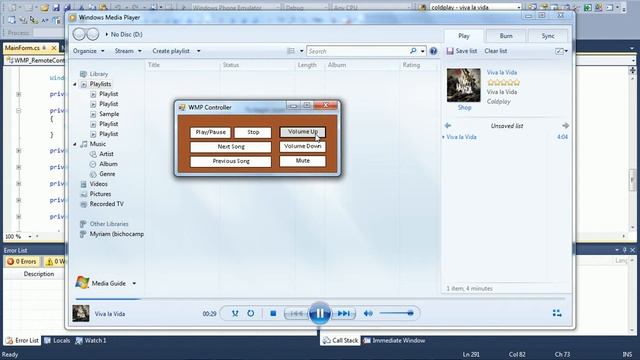
Task: Click the library Search field
Action: (357, 51)
